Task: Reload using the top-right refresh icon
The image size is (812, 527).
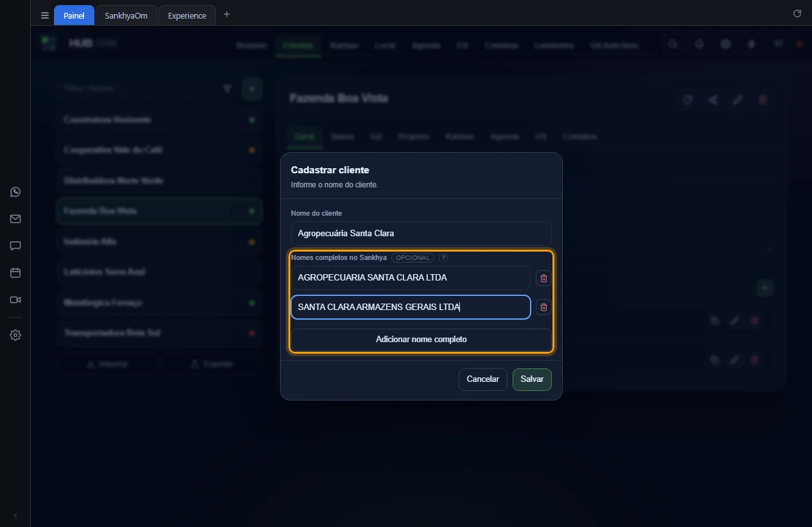Action: (797, 13)
